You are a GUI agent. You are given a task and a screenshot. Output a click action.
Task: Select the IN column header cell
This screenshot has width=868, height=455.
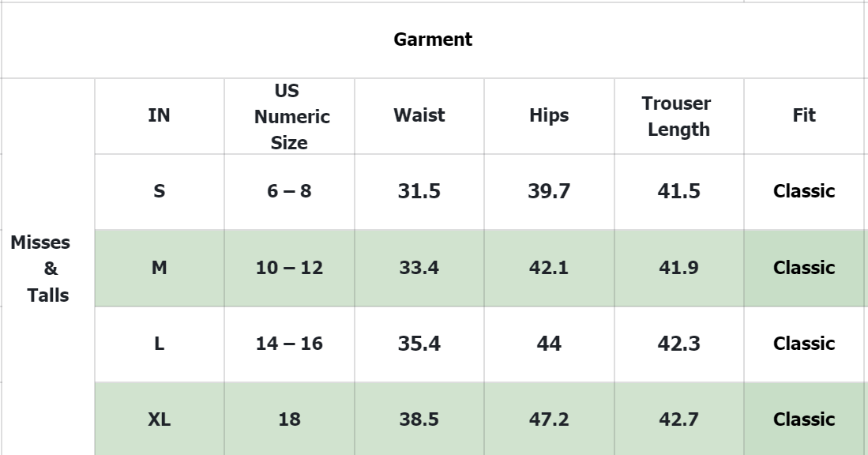tap(160, 115)
